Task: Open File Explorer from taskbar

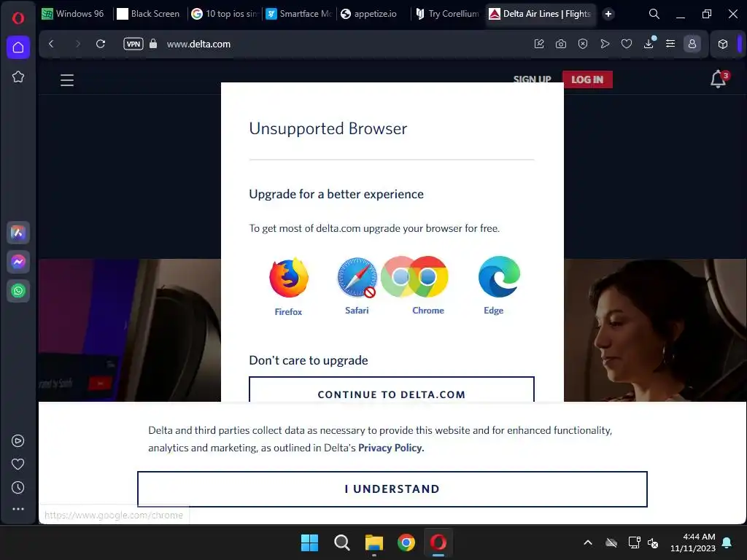Action: click(x=374, y=542)
